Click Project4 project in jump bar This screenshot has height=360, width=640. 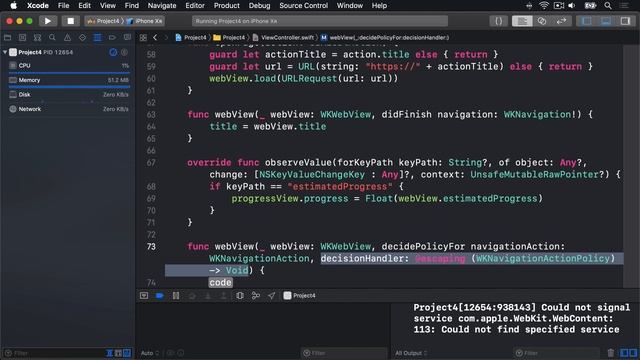point(191,38)
